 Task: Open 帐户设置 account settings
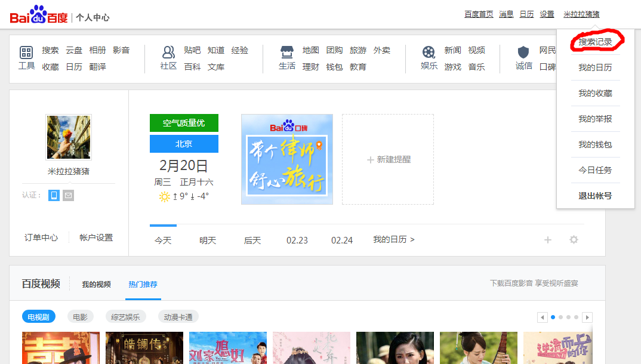coord(96,237)
